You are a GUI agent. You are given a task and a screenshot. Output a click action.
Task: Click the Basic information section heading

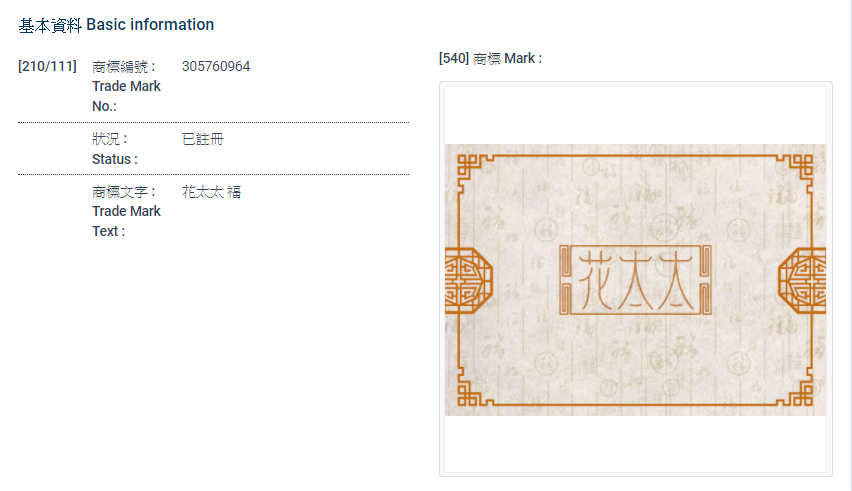pos(116,24)
